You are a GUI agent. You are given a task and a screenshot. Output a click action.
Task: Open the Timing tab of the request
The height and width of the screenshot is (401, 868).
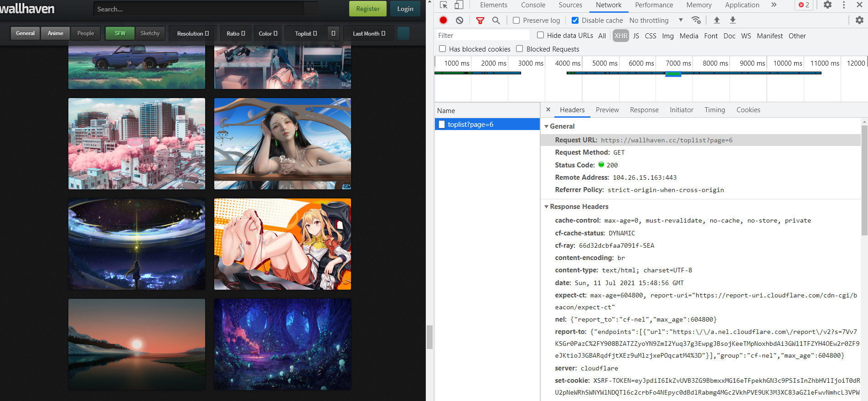(x=714, y=110)
